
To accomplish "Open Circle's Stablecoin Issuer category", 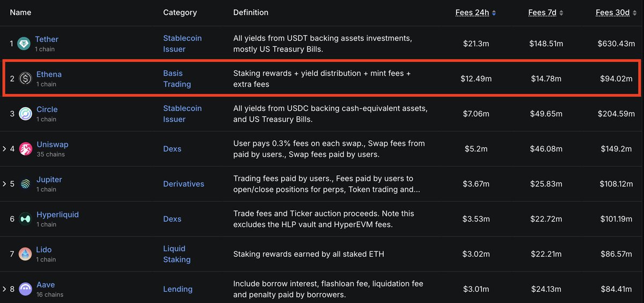I will coord(182,113).
